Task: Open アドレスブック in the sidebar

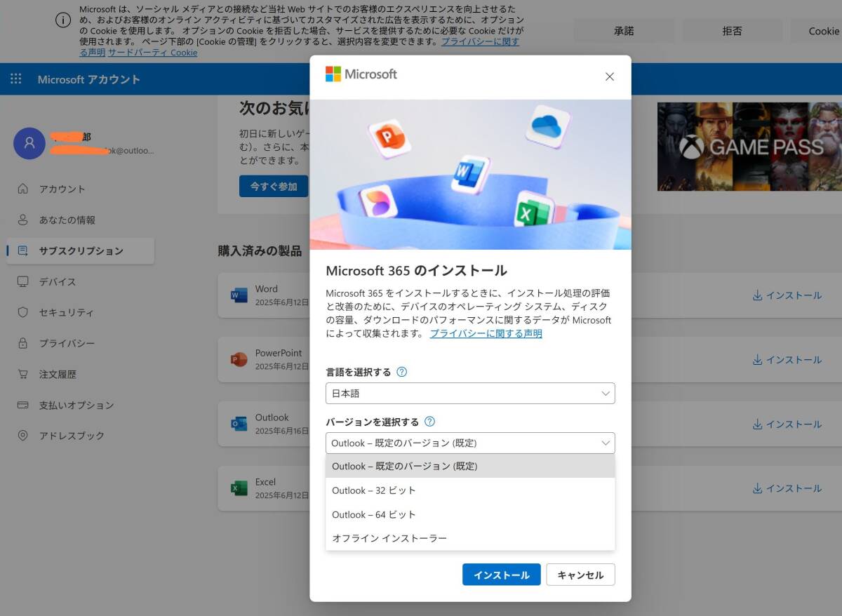Action: 80,436
